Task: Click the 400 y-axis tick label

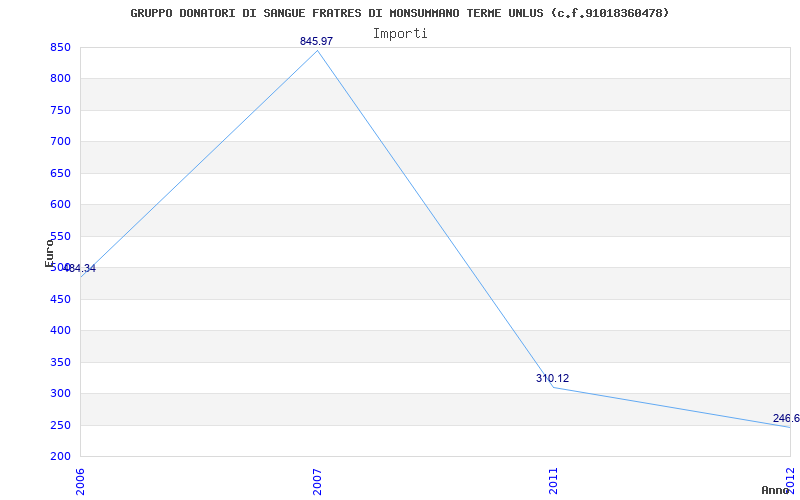Action: 60,331
